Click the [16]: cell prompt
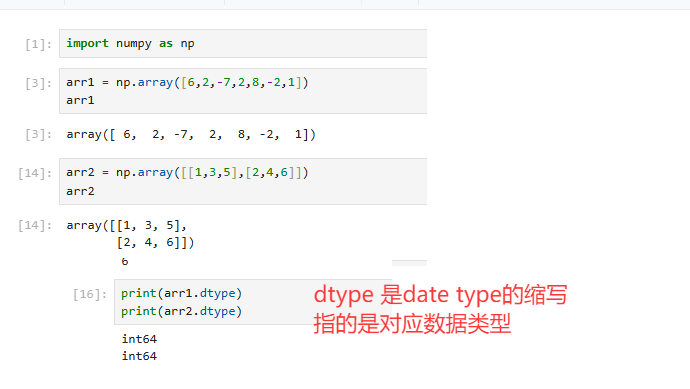The width and height of the screenshot is (690, 389). pos(90,294)
